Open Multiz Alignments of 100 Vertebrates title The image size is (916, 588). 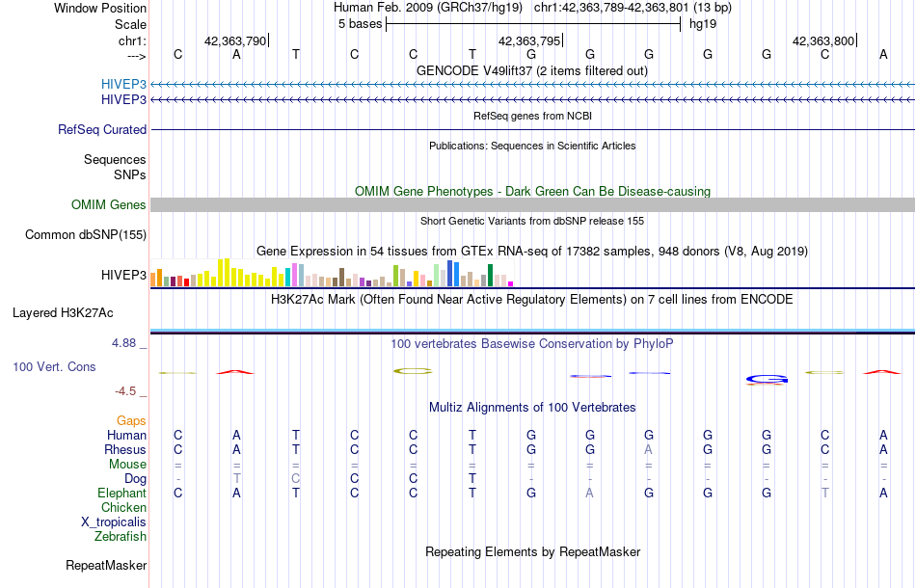tap(532, 407)
